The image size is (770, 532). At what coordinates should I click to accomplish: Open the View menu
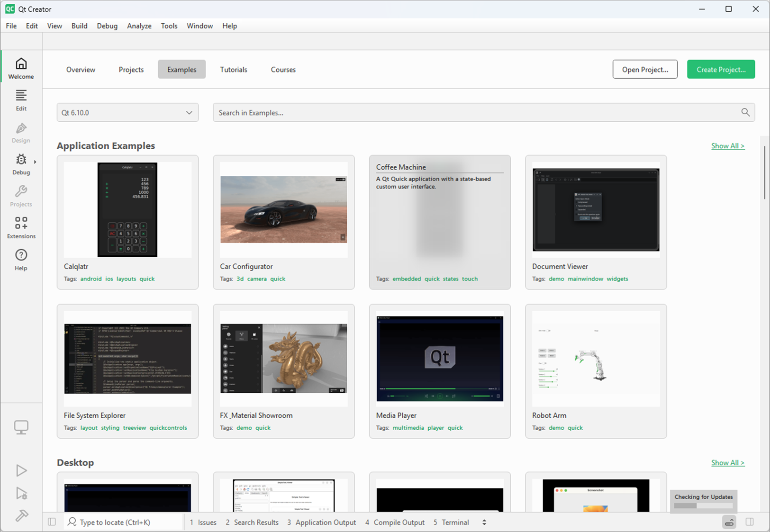click(54, 26)
